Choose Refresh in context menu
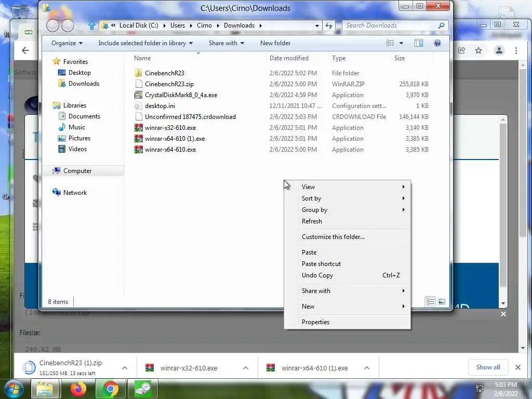The width and height of the screenshot is (532, 399). click(348, 221)
